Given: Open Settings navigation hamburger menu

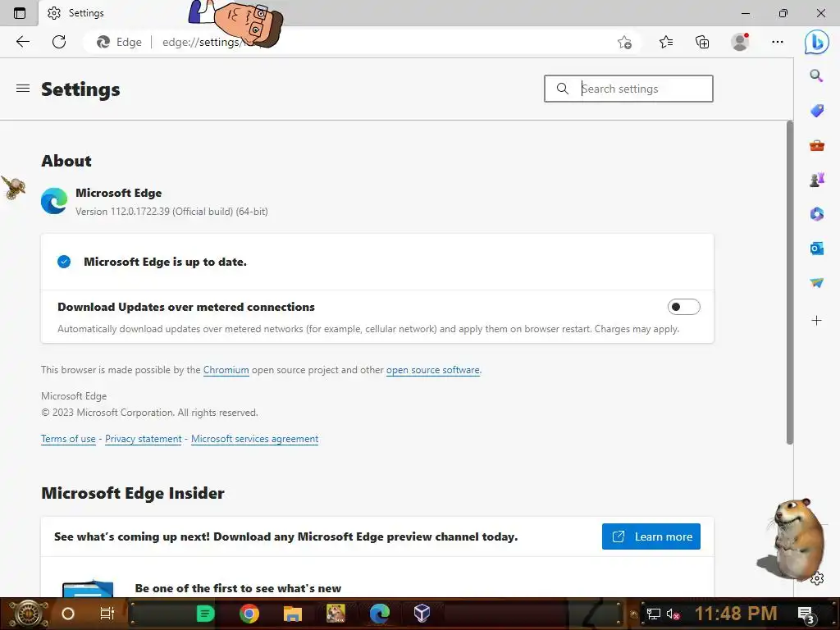Looking at the screenshot, I should (x=22, y=89).
